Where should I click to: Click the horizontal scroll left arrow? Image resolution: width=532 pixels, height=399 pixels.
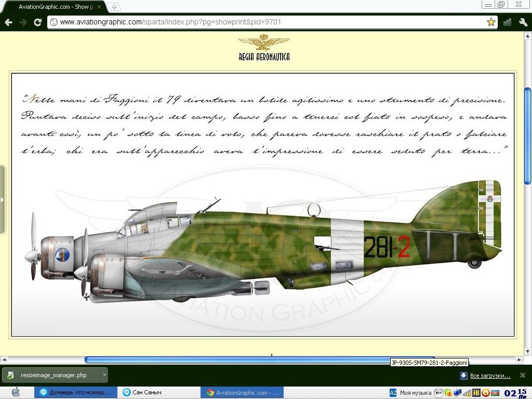(4, 360)
